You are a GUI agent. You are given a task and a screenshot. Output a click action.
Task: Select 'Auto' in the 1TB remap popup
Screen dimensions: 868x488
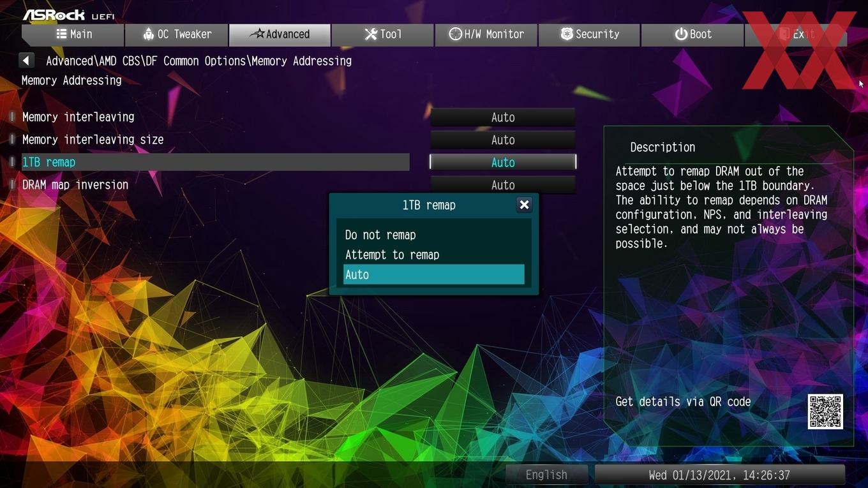[x=434, y=274]
